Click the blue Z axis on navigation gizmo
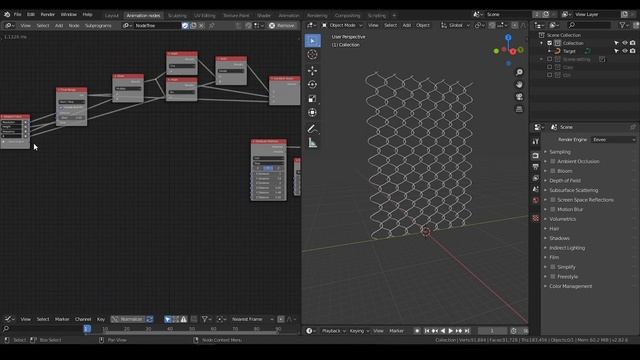This screenshot has width=640, height=360. (x=508, y=37)
